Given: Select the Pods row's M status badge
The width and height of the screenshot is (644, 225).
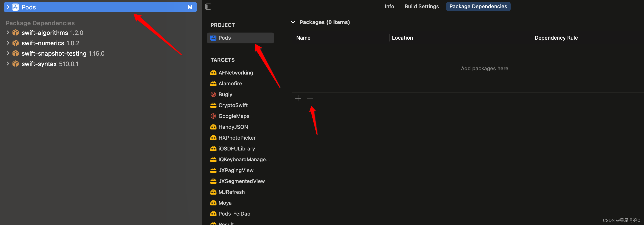Looking at the screenshot, I should tap(190, 7).
